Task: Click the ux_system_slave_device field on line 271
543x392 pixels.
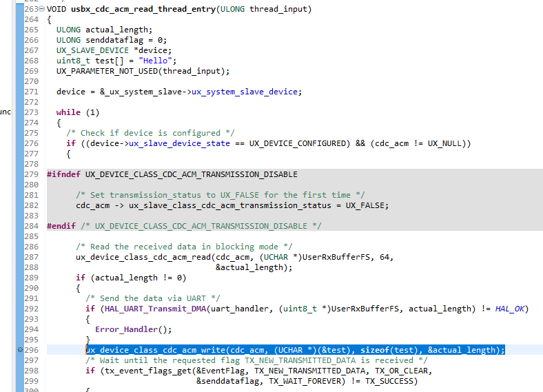Action: pos(245,92)
